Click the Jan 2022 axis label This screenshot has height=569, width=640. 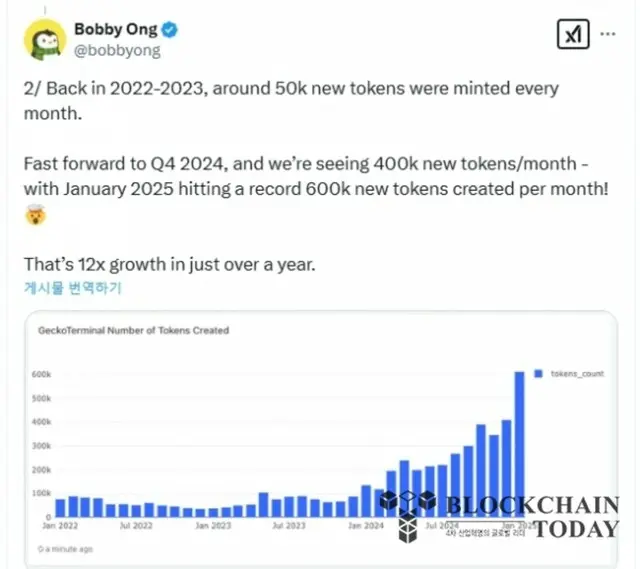click(x=60, y=525)
